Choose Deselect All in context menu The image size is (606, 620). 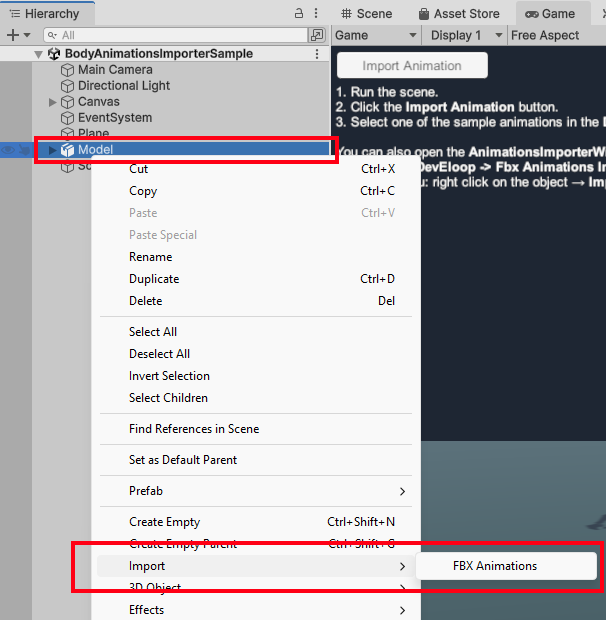(255, 354)
